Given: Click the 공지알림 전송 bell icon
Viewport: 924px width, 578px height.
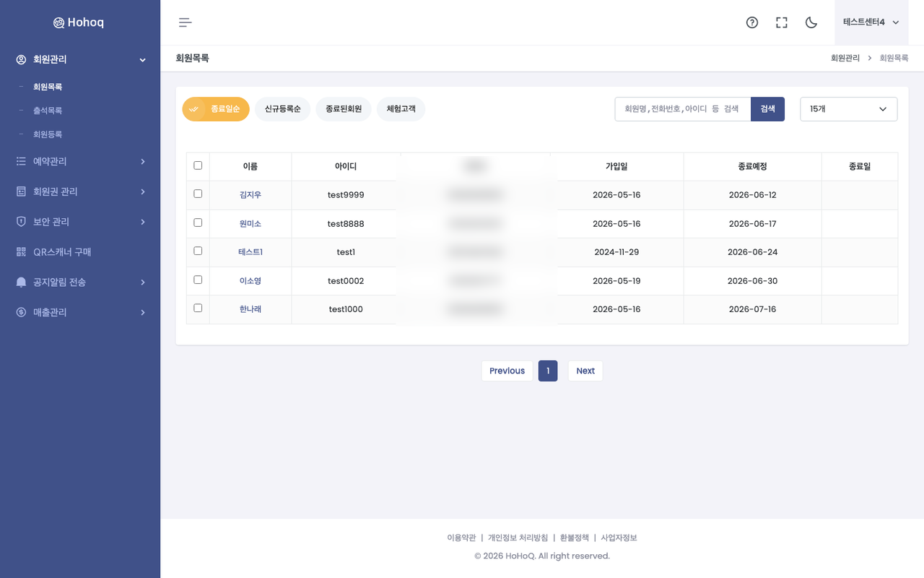Looking at the screenshot, I should pos(21,282).
